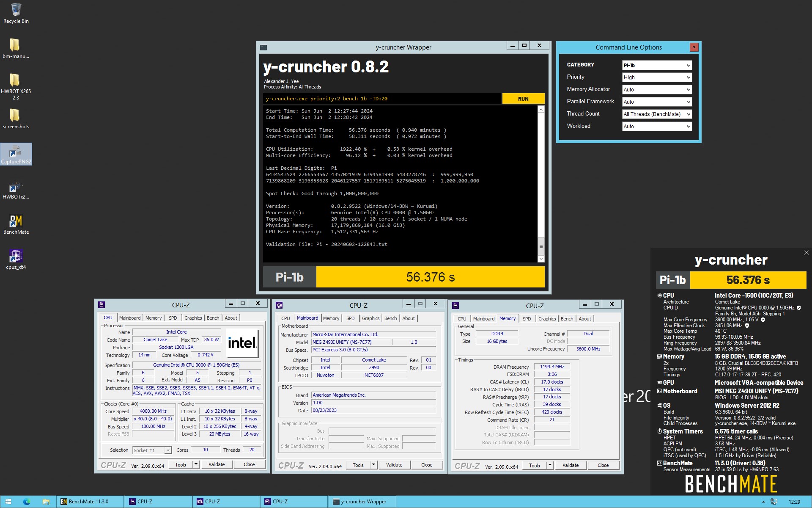Click the 56.376 s result bar in the wrapper
The image size is (812, 508).
pyautogui.click(x=430, y=277)
